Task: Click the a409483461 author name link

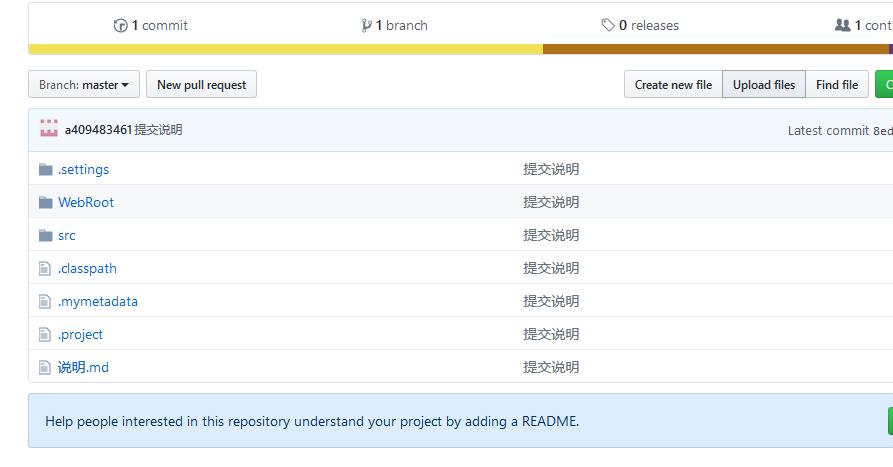Action: coord(98,130)
